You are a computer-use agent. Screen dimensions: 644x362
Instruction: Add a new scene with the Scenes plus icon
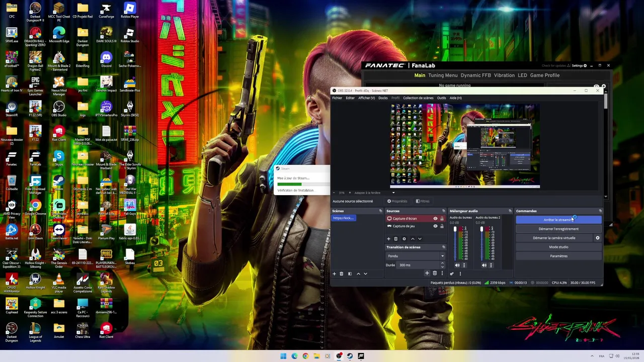tap(334, 274)
